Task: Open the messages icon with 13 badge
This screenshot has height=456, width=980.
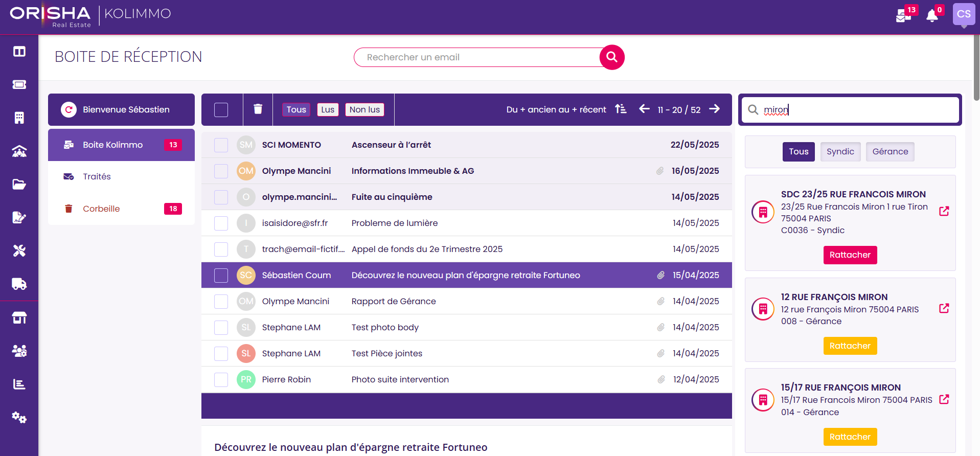Action: coord(903,15)
